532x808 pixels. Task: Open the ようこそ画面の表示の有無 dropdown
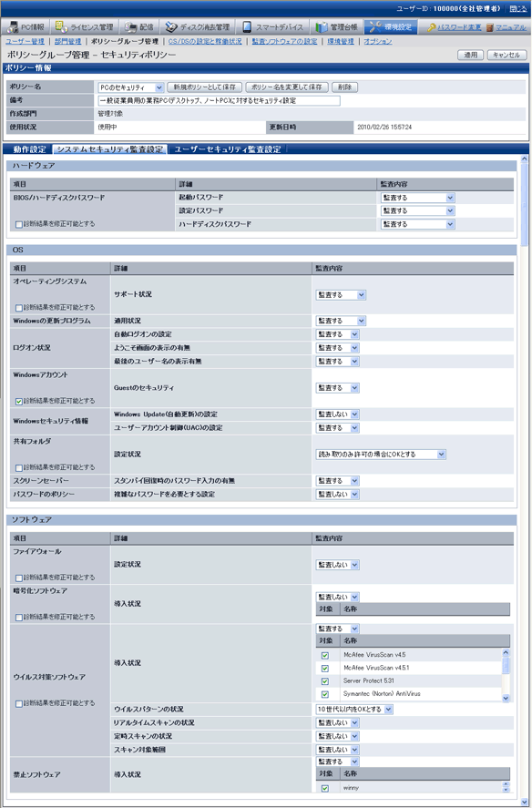click(x=337, y=348)
